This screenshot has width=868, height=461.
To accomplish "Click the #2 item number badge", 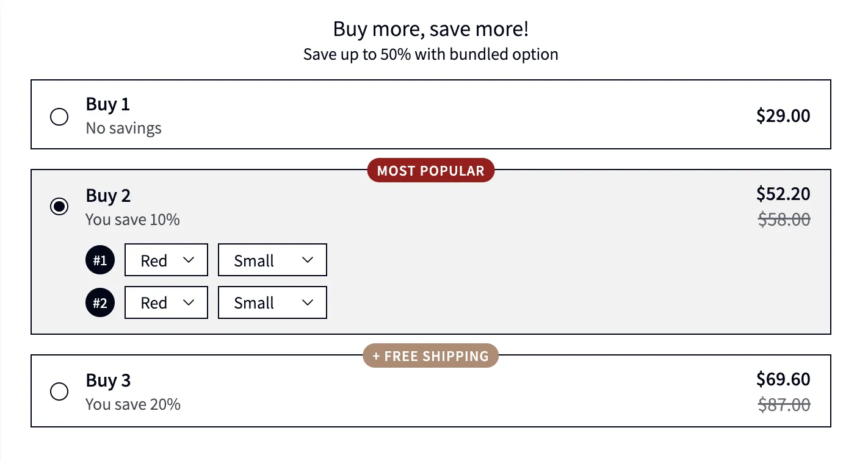I will coord(100,302).
